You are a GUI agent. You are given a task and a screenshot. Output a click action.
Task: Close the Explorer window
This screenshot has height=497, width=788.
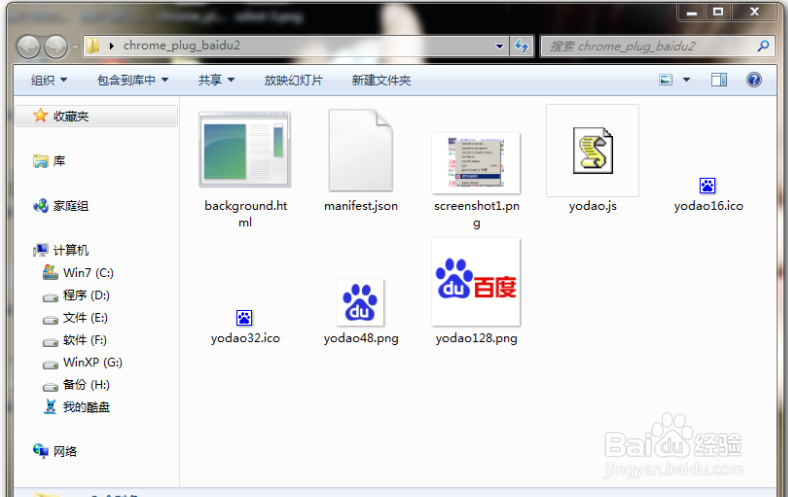point(754,12)
